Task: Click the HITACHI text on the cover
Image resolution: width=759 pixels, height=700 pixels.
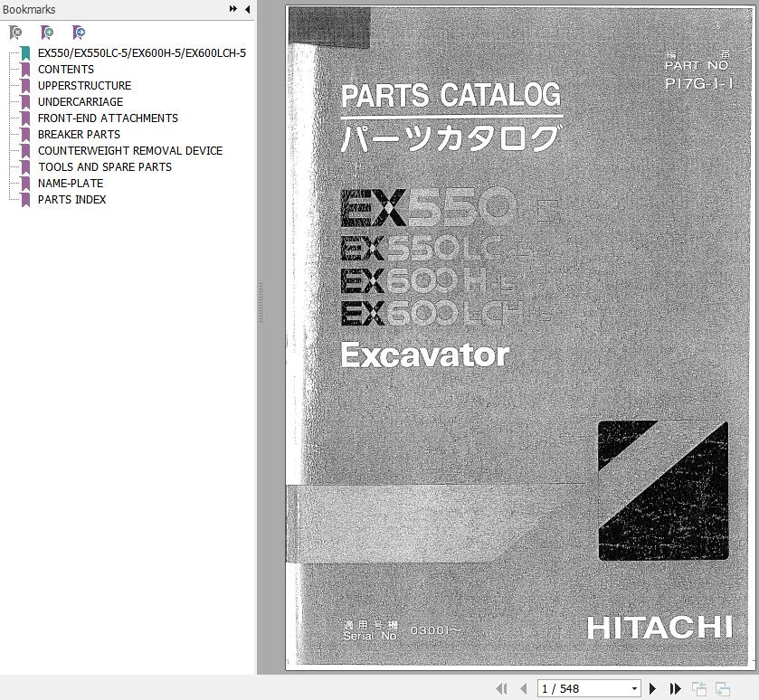Action: [659, 628]
